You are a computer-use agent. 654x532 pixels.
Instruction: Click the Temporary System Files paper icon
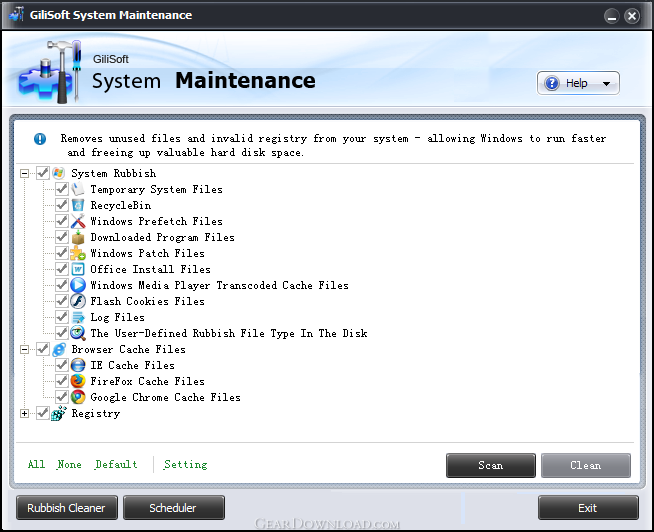78,189
